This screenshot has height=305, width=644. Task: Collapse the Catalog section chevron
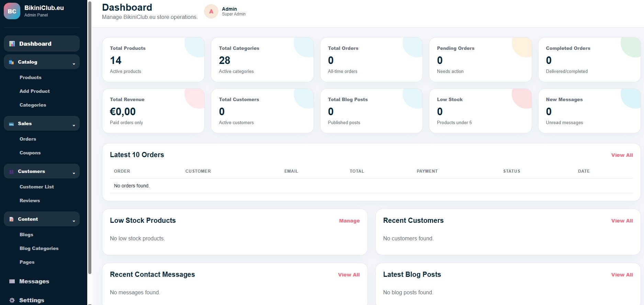74,63
